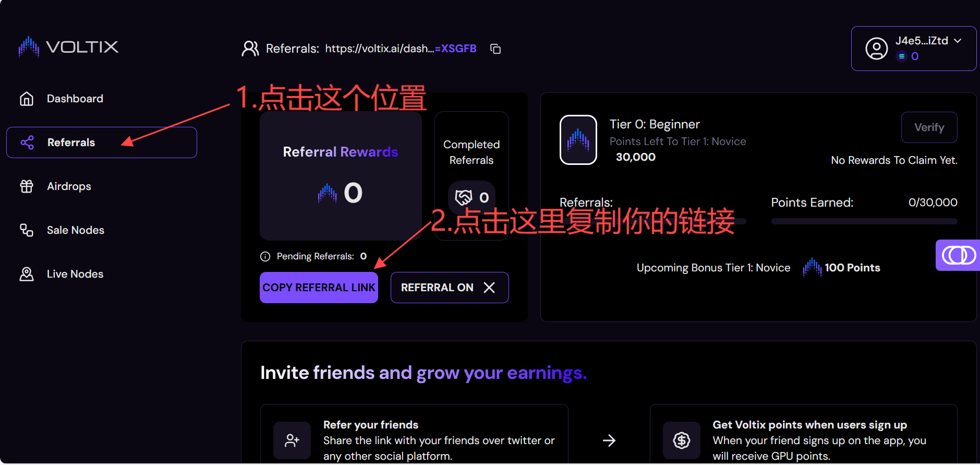Click arrow between referral steps

click(609, 440)
